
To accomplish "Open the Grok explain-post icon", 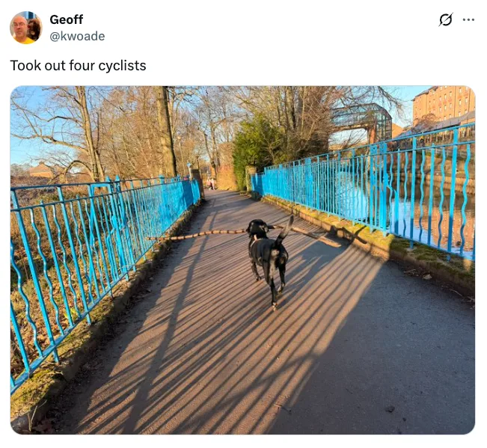I will (x=446, y=20).
